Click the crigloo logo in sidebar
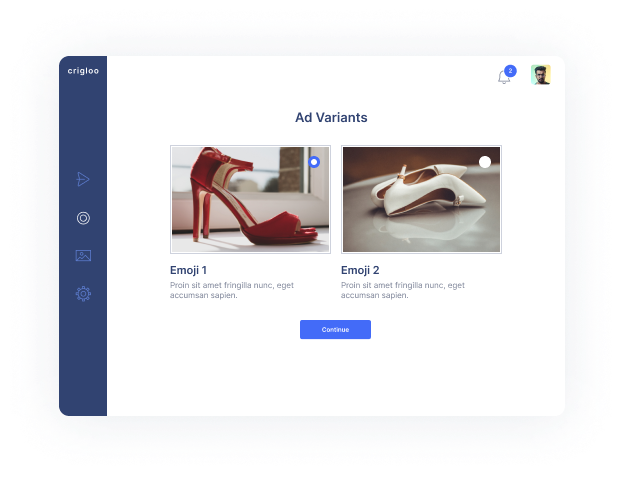 pyautogui.click(x=82, y=70)
